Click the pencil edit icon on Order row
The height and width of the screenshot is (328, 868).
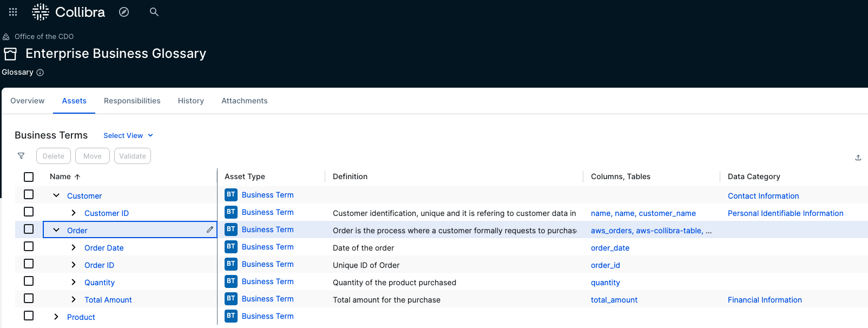[x=210, y=229]
